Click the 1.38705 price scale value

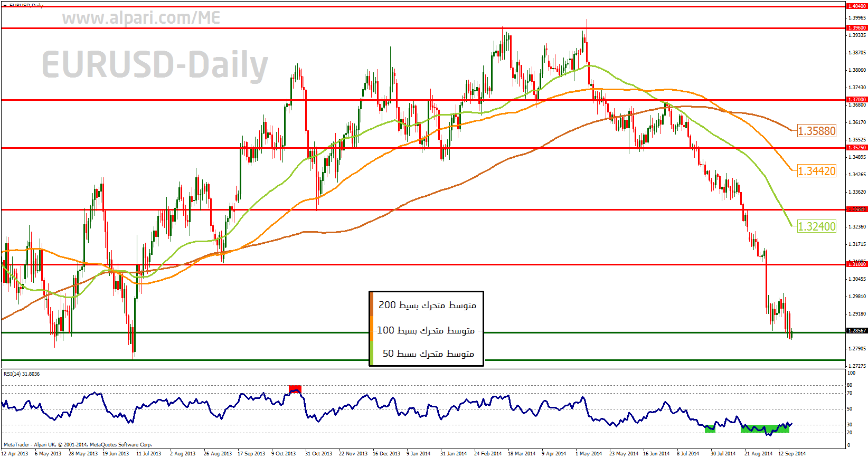point(857,53)
